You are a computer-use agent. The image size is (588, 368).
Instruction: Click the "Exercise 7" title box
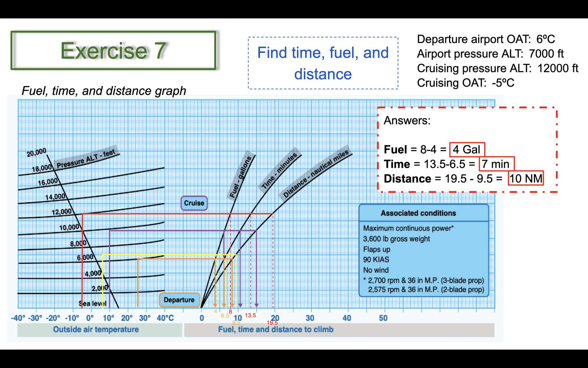113,50
